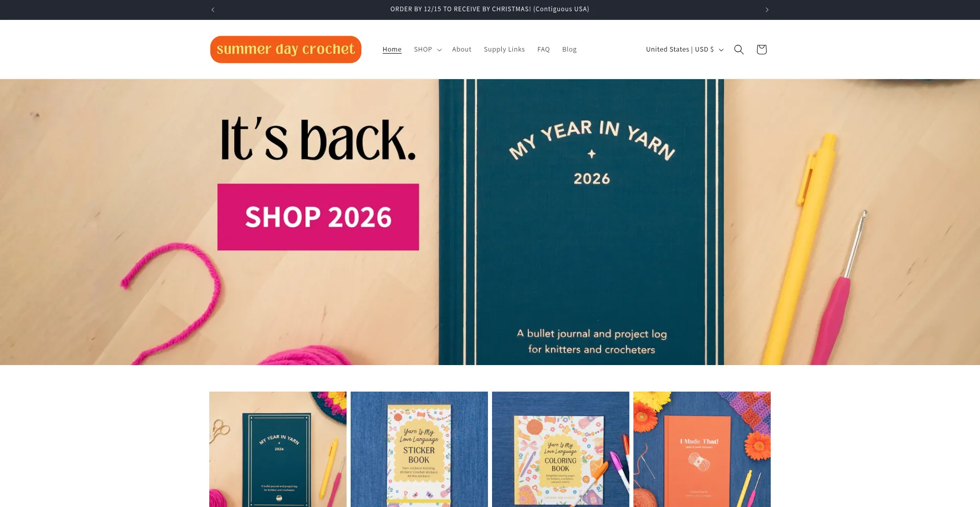Visit the FAQ page
980x507 pixels.
click(543, 50)
